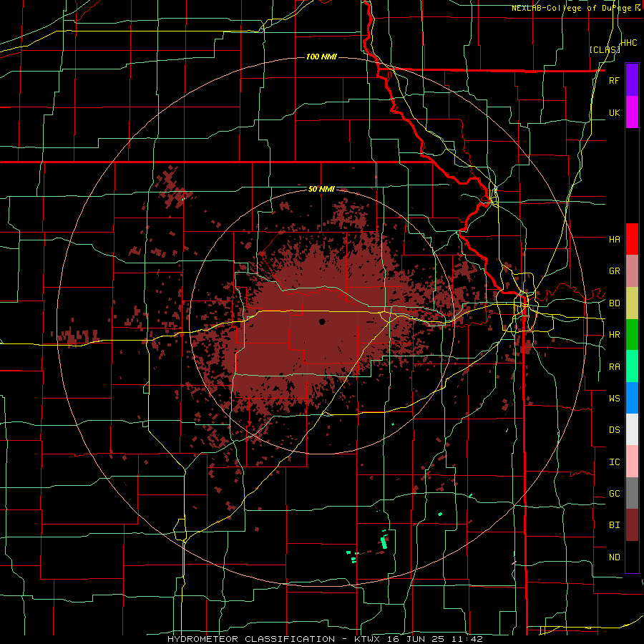Viewport: 644px width, 644px height.
Task: Click the HA red legend color swatch
Action: (632, 239)
